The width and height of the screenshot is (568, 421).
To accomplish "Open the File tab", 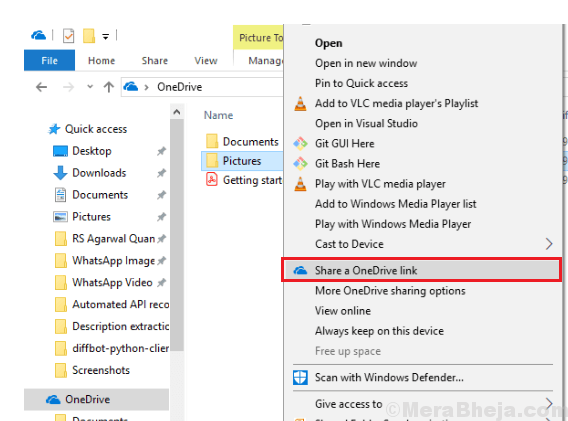I will click(x=49, y=61).
